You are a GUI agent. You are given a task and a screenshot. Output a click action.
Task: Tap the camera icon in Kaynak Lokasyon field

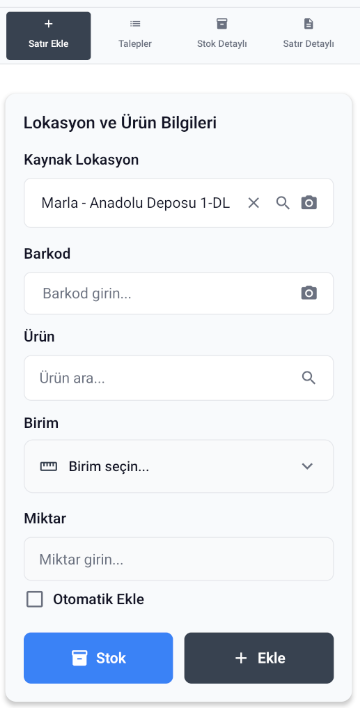coord(309,203)
